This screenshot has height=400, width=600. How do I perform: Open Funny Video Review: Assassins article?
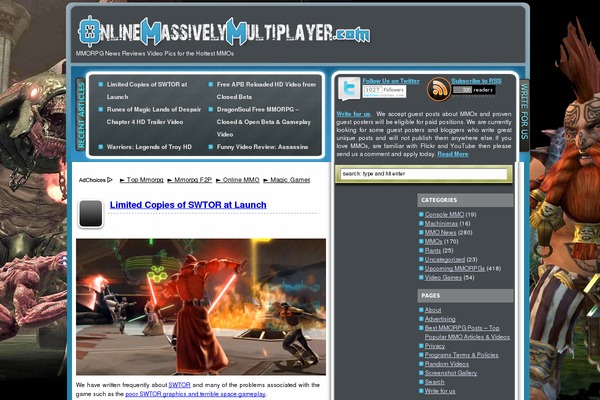point(262,147)
